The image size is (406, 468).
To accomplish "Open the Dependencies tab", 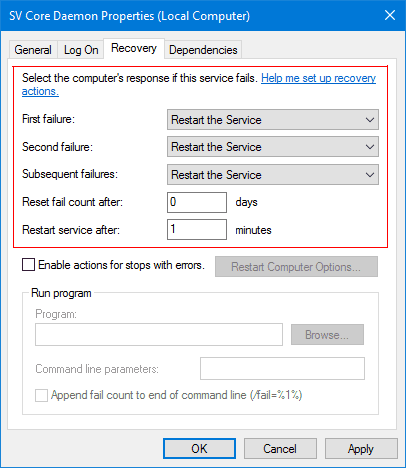I will point(203,50).
